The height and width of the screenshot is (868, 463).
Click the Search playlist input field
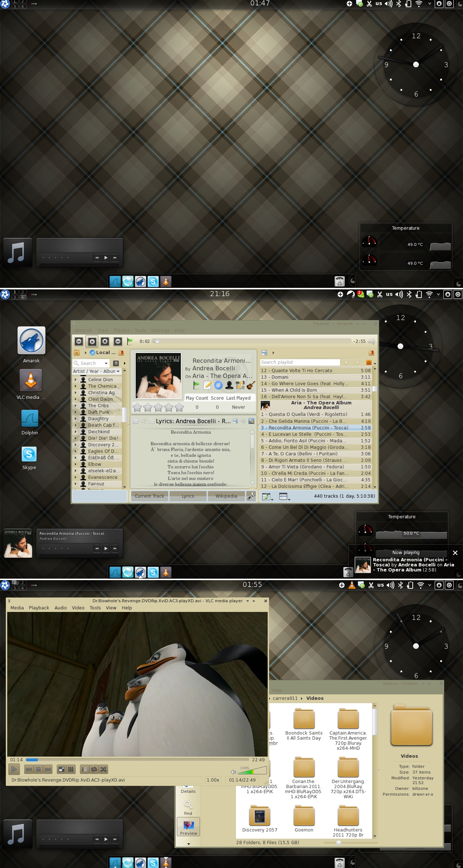pos(300,362)
